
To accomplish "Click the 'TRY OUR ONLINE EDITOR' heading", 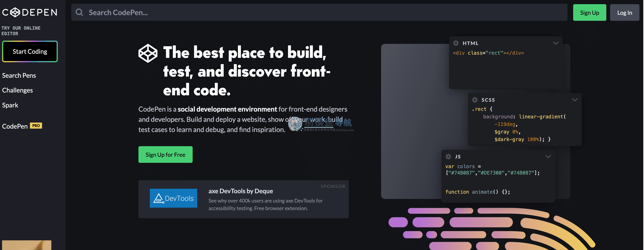I will 21,31.
